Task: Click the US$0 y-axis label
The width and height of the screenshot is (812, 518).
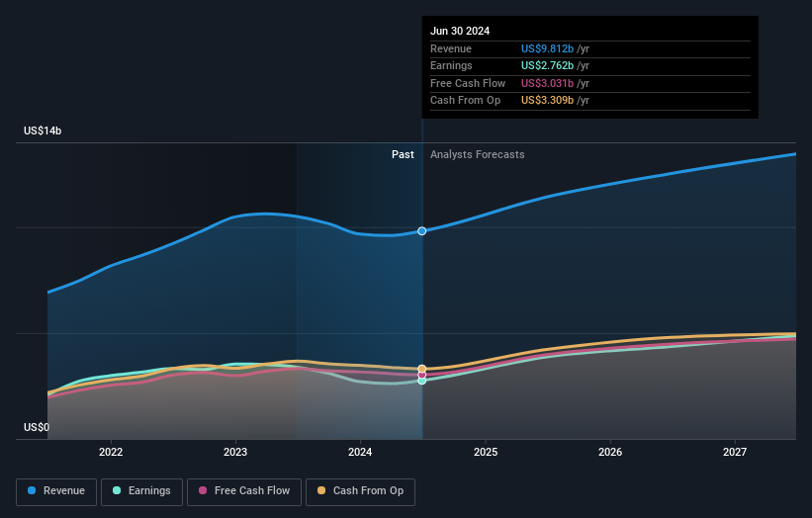Action: [x=37, y=427]
